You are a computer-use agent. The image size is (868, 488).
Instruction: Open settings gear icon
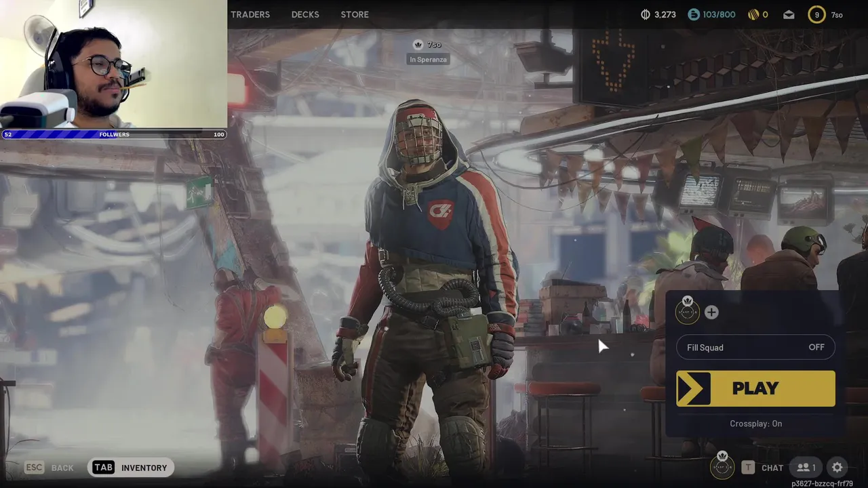pyautogui.click(x=837, y=468)
